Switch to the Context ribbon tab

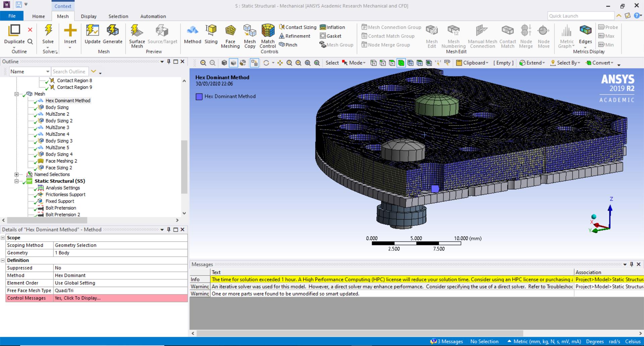63,6
